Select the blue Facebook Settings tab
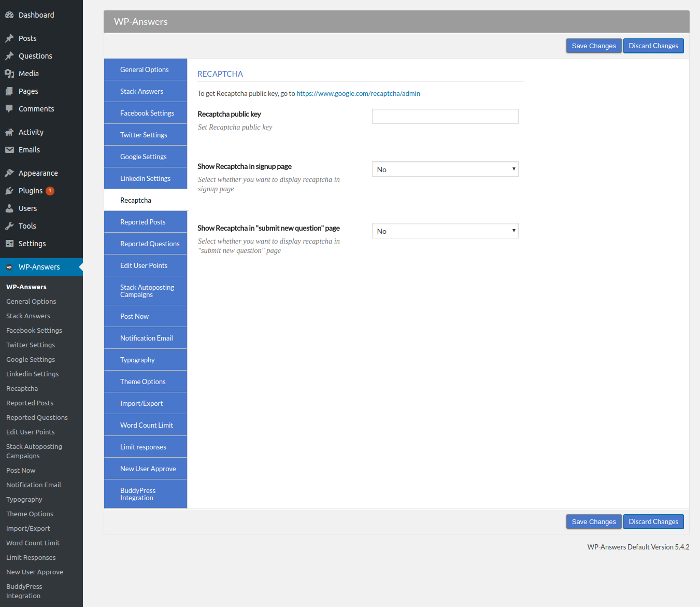This screenshot has width=700, height=607. (x=146, y=113)
